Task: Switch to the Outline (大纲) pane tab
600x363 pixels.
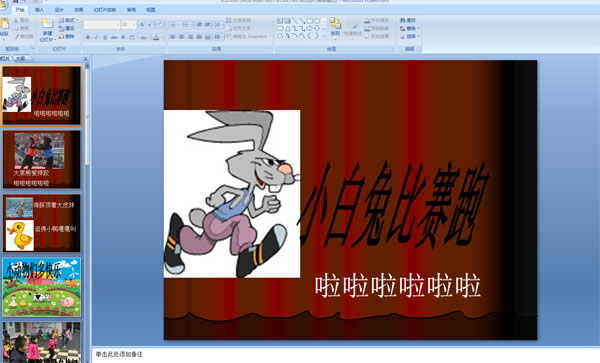Action: tap(21, 59)
